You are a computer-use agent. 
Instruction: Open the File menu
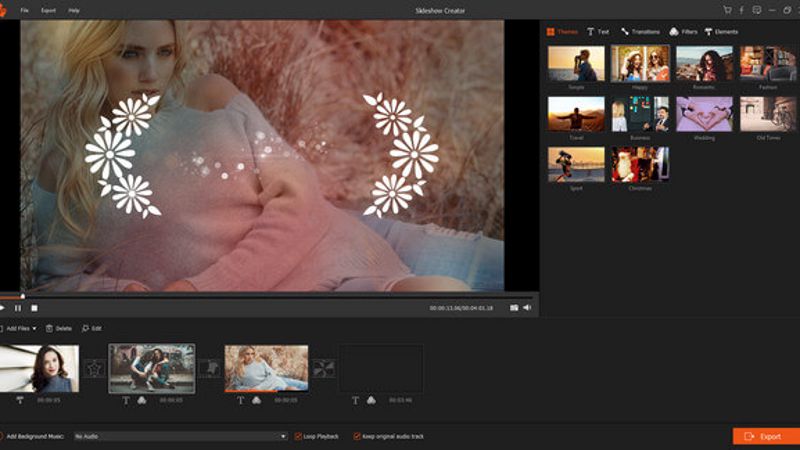tap(24, 10)
